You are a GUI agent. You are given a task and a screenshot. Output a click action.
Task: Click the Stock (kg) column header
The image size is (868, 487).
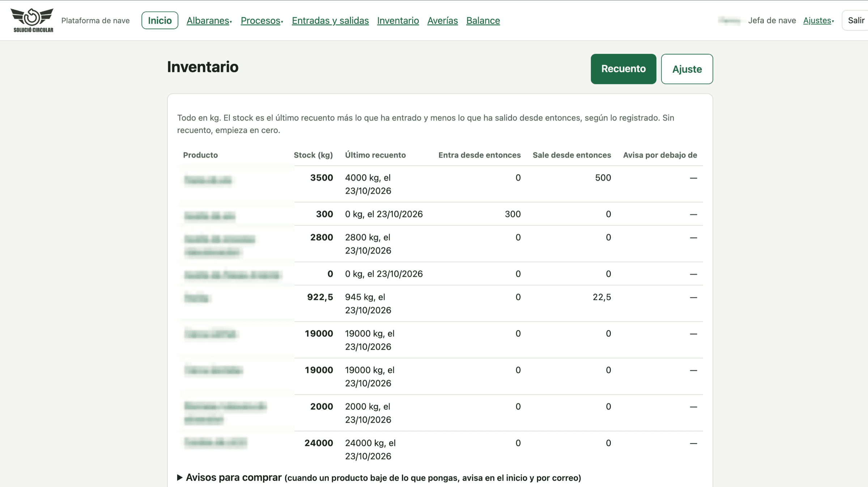[313, 155]
